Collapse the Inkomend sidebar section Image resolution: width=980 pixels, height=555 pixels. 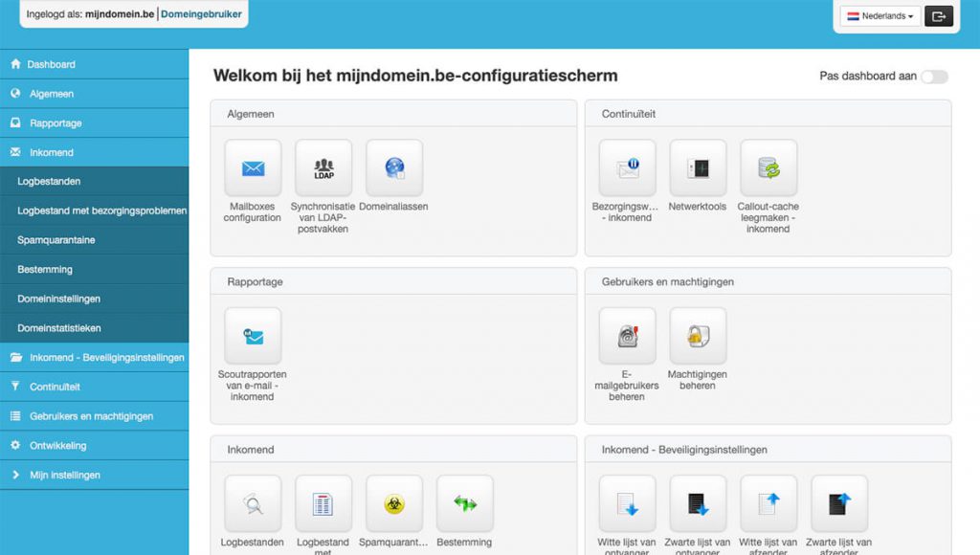52,152
